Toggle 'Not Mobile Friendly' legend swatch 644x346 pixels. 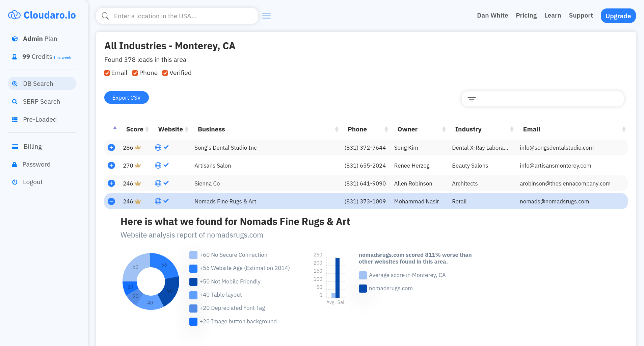click(193, 282)
